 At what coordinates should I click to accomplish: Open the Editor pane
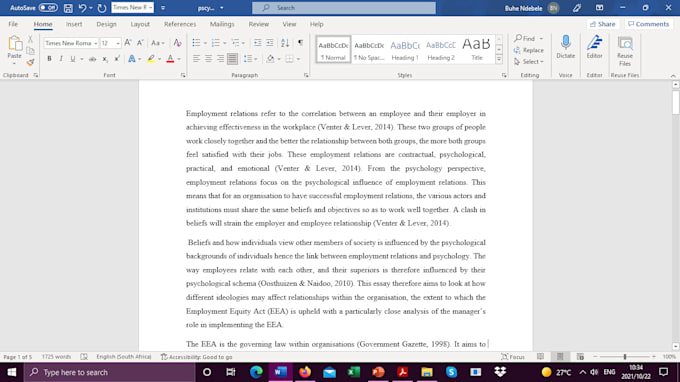point(595,47)
